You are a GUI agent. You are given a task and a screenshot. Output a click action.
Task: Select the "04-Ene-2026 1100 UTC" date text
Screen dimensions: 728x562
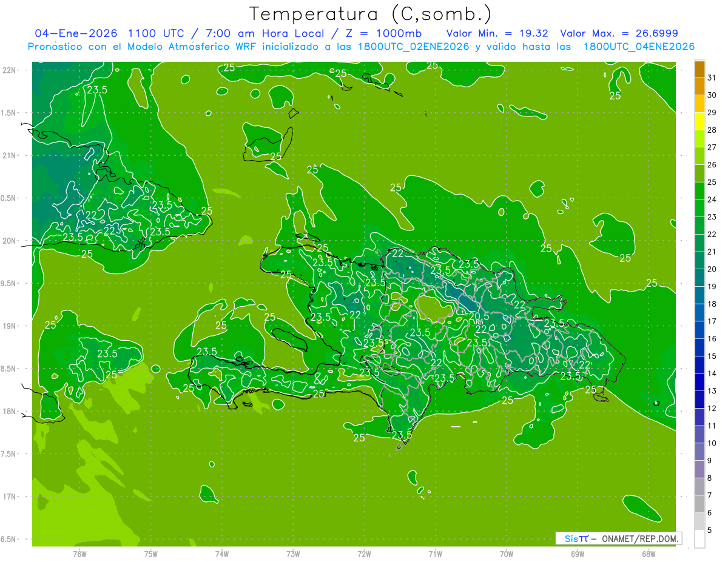(x=110, y=33)
